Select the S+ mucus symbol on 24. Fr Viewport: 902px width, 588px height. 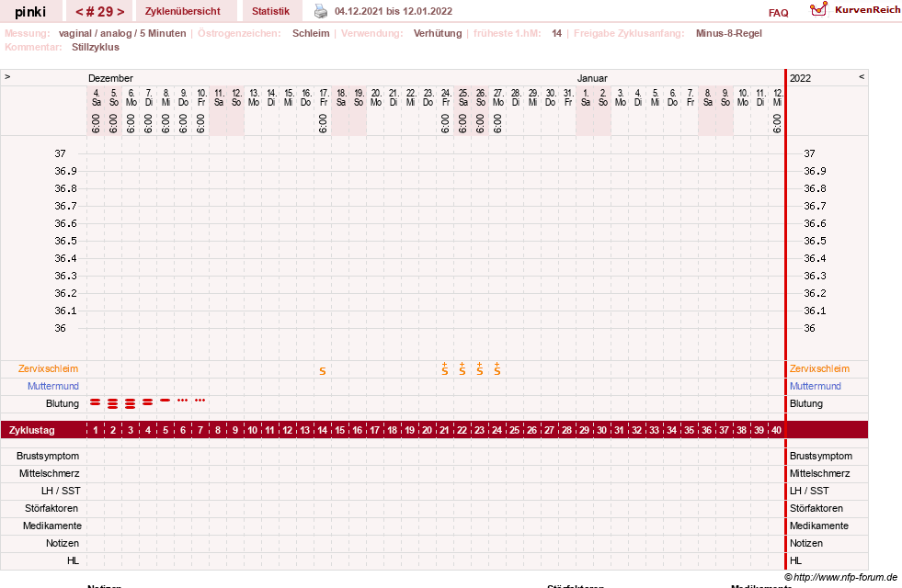[x=445, y=369]
